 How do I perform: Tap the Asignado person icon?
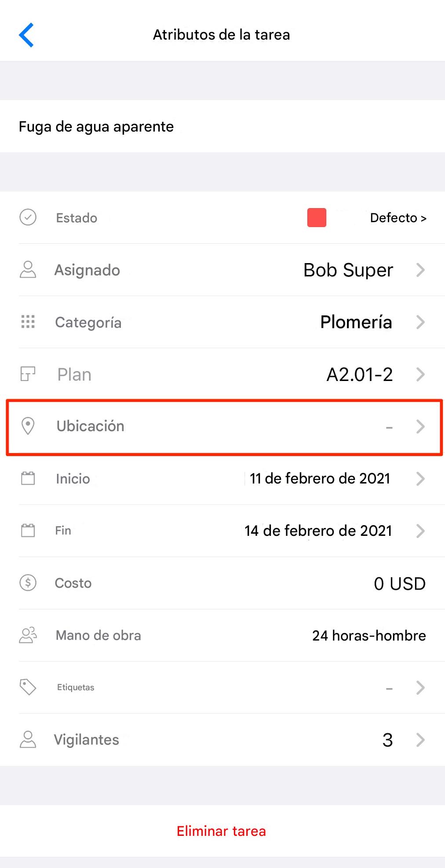[x=28, y=270]
